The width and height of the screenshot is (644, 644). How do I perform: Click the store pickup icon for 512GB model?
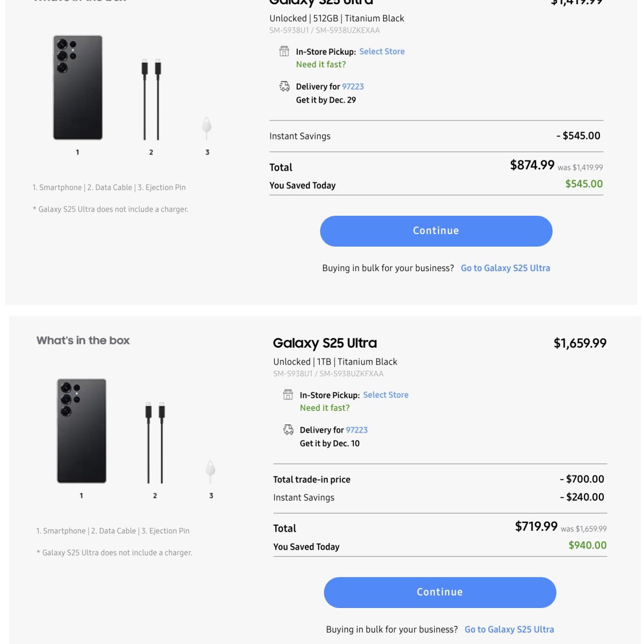point(284,52)
